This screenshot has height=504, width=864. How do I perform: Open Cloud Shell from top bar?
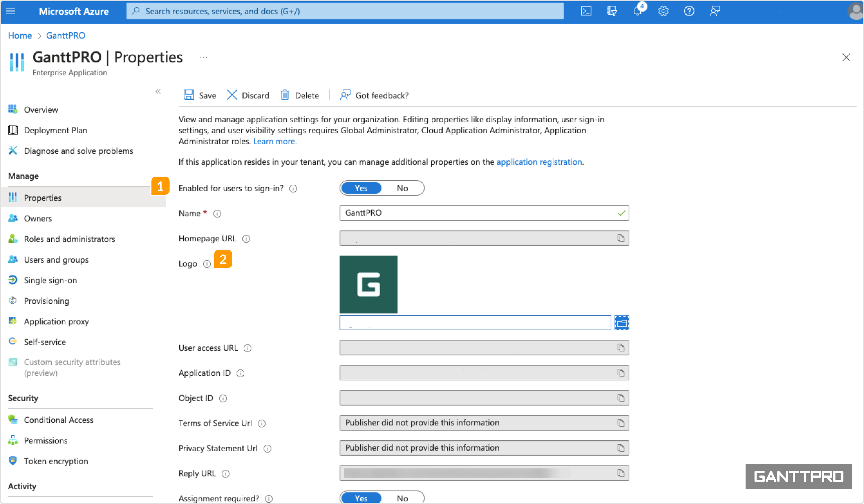point(586,11)
